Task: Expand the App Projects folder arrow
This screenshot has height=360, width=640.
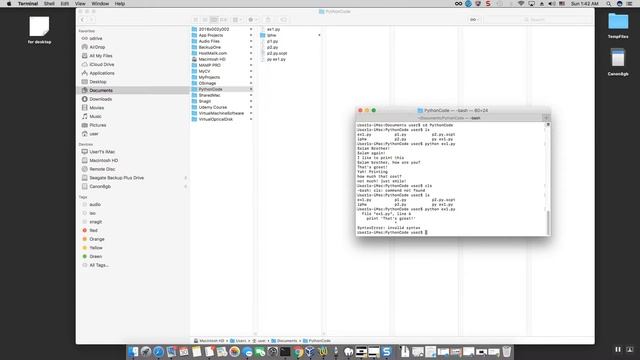Action: click(x=251, y=36)
